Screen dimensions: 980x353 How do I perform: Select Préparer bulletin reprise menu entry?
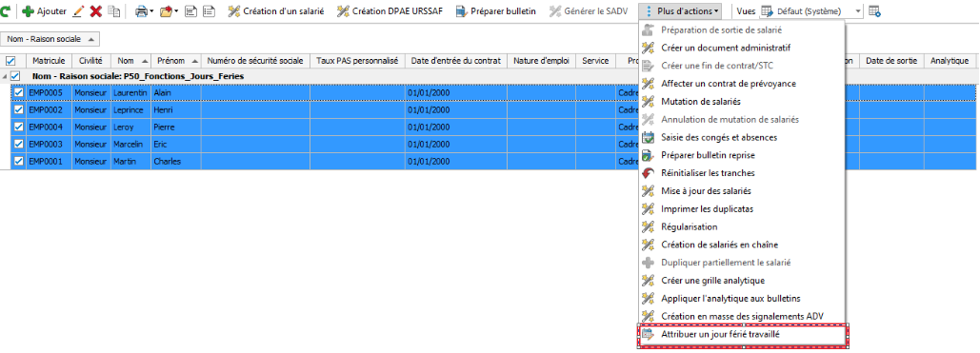(741, 155)
